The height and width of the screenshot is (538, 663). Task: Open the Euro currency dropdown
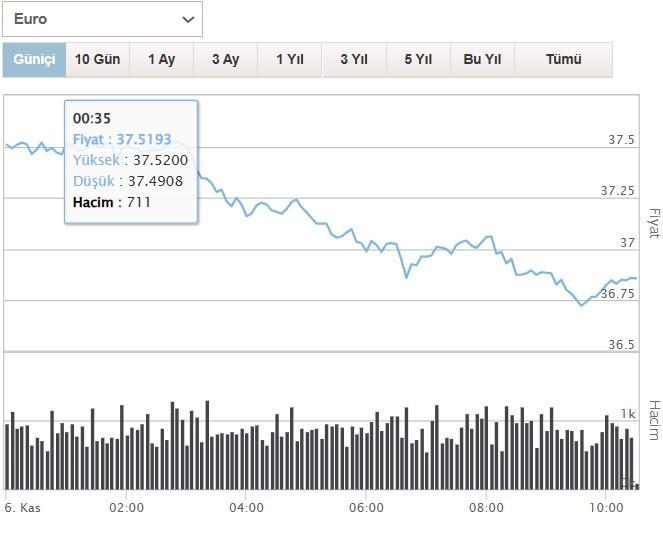coord(102,19)
